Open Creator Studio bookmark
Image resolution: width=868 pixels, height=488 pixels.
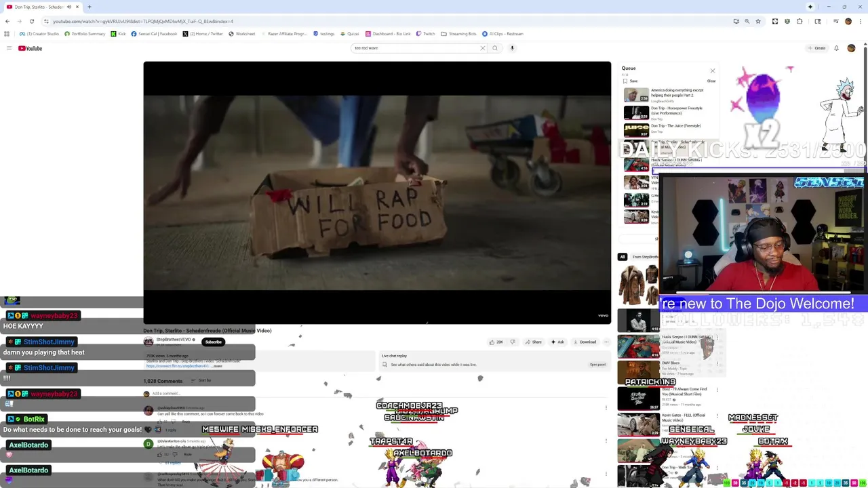point(39,34)
